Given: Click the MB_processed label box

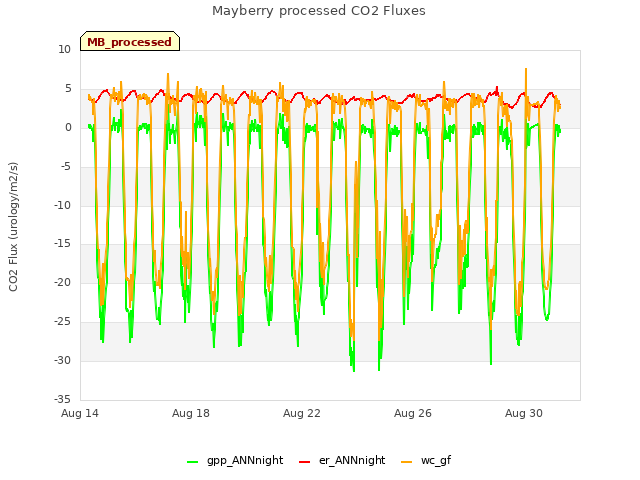Looking at the screenshot, I should tap(130, 41).
